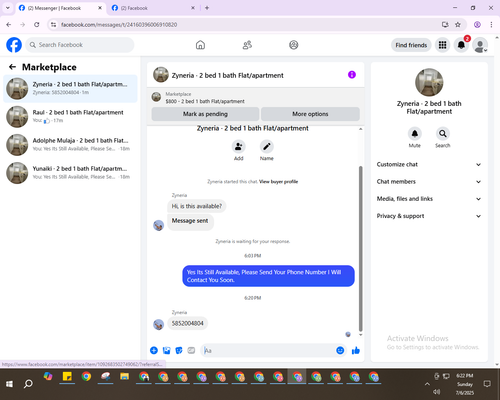Click the chat scrollbar up arrow

click(x=360, y=129)
